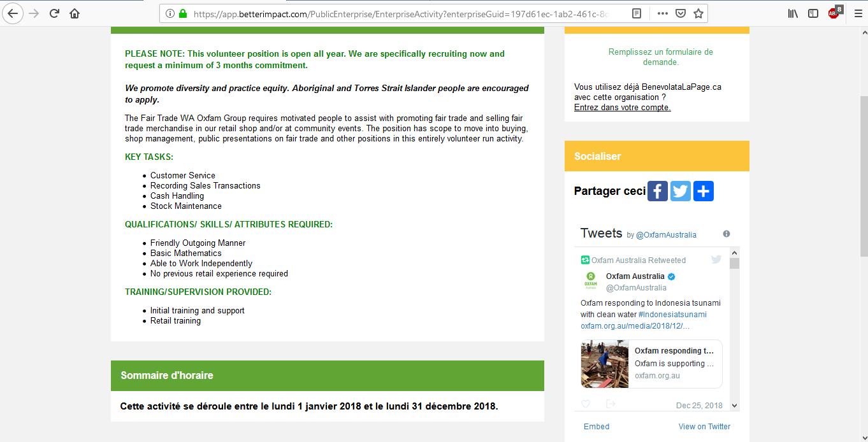Like the tweet with the heart icon
This screenshot has height=442, width=868.
(x=586, y=404)
